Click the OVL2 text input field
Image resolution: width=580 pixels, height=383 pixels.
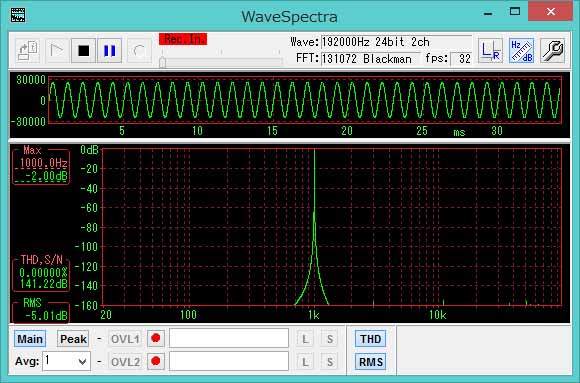pos(229,361)
